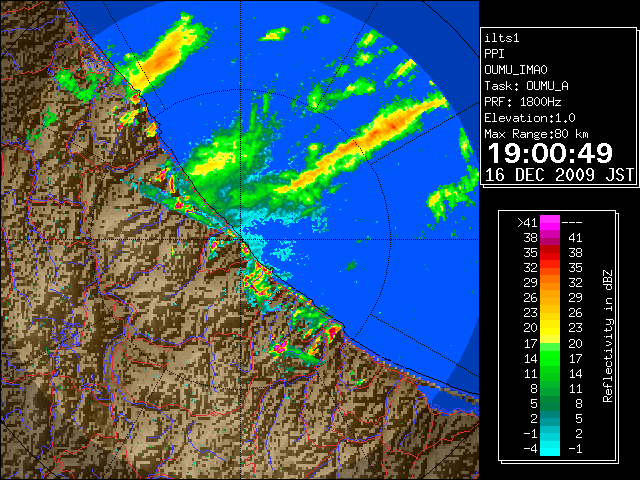Click the ">41" legend label
The height and width of the screenshot is (480, 640).
(527, 223)
